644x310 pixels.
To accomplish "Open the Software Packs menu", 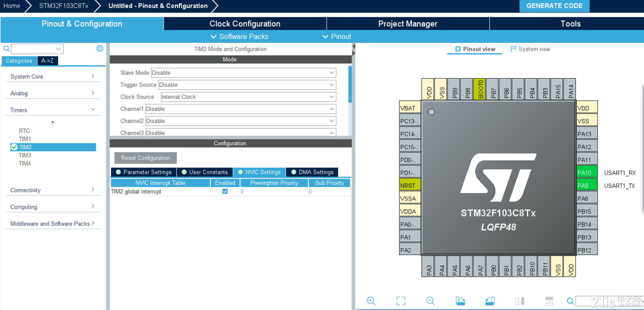I will (239, 36).
